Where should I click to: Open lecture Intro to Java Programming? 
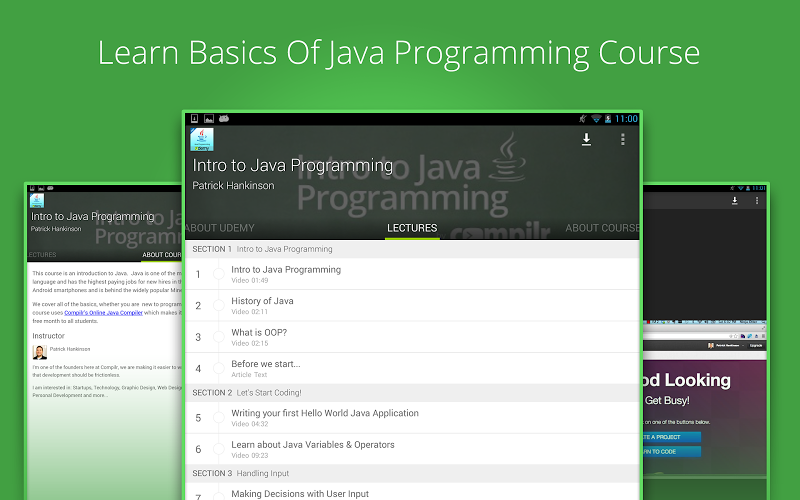[412, 274]
